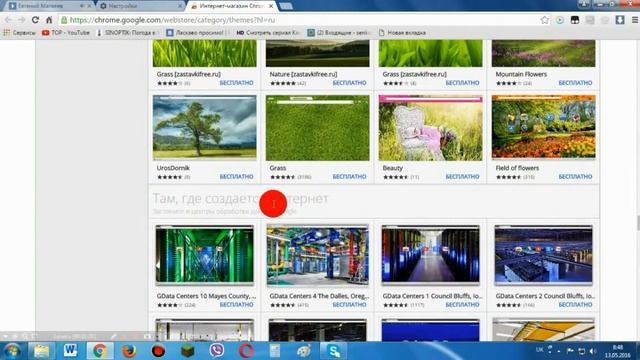640x360 pixels.
Task: Launch Firefox from the taskbar
Action: pyautogui.click(x=129, y=351)
